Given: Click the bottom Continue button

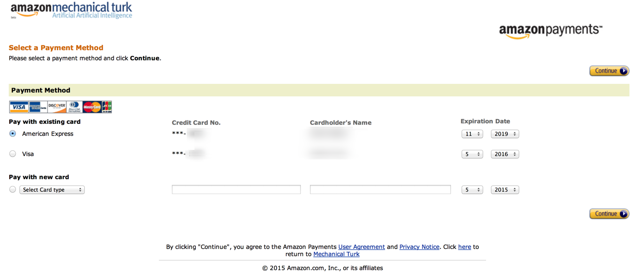Looking at the screenshot, I should pos(609,214).
